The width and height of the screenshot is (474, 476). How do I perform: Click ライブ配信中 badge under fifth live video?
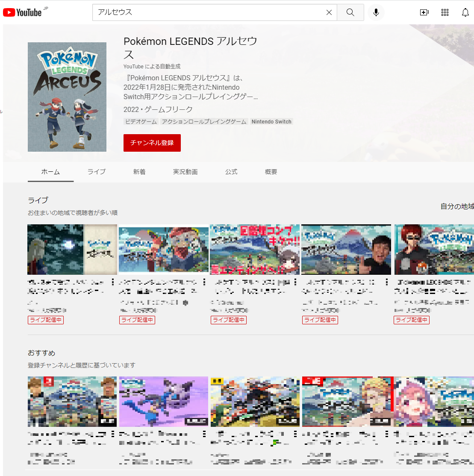click(x=412, y=320)
